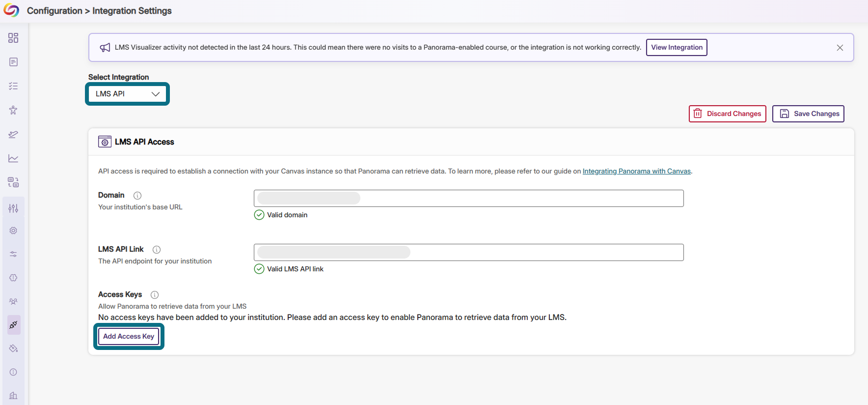Open the dashboard grid icon in sidebar
Image resolution: width=868 pixels, height=405 pixels.
[x=13, y=38]
